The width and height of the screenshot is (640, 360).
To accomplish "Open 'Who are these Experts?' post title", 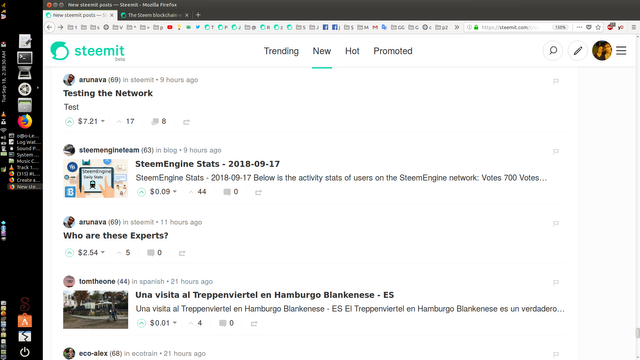I will (x=116, y=236).
